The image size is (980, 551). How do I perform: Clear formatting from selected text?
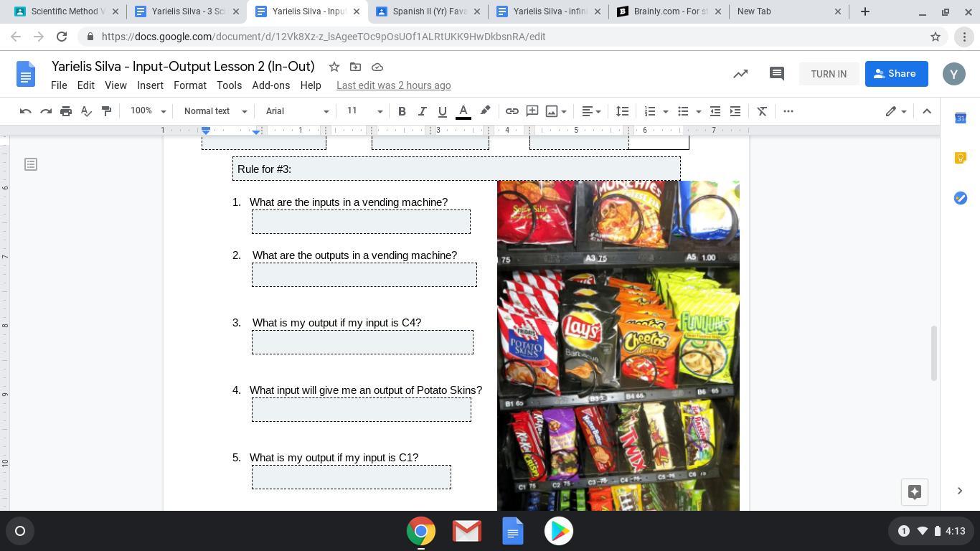click(762, 111)
